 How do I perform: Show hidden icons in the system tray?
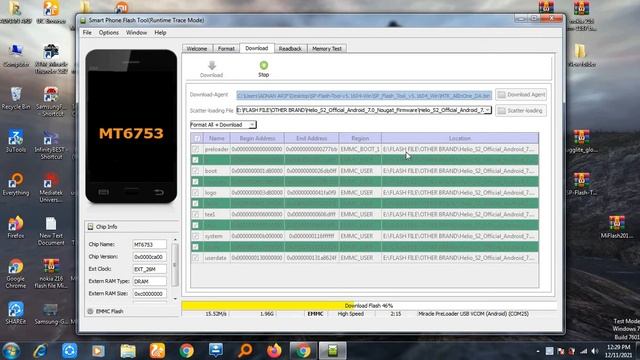click(x=538, y=351)
